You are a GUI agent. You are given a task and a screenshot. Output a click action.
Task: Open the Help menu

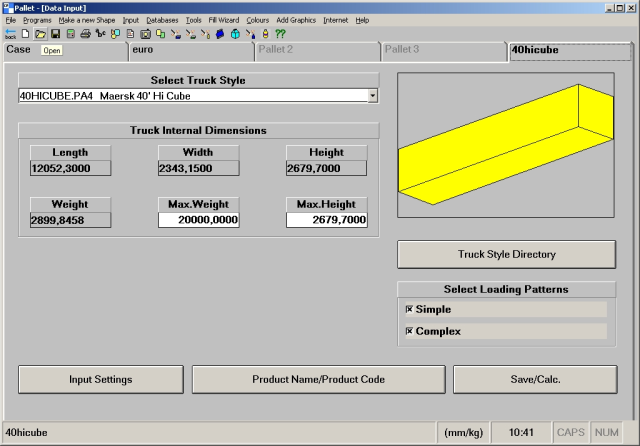tap(362, 20)
